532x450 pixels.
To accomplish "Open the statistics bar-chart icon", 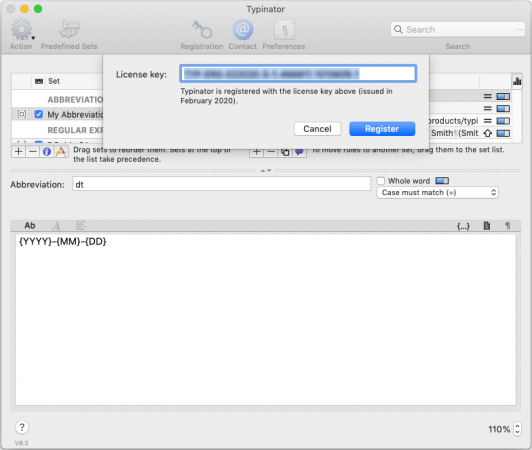I will 517,81.
